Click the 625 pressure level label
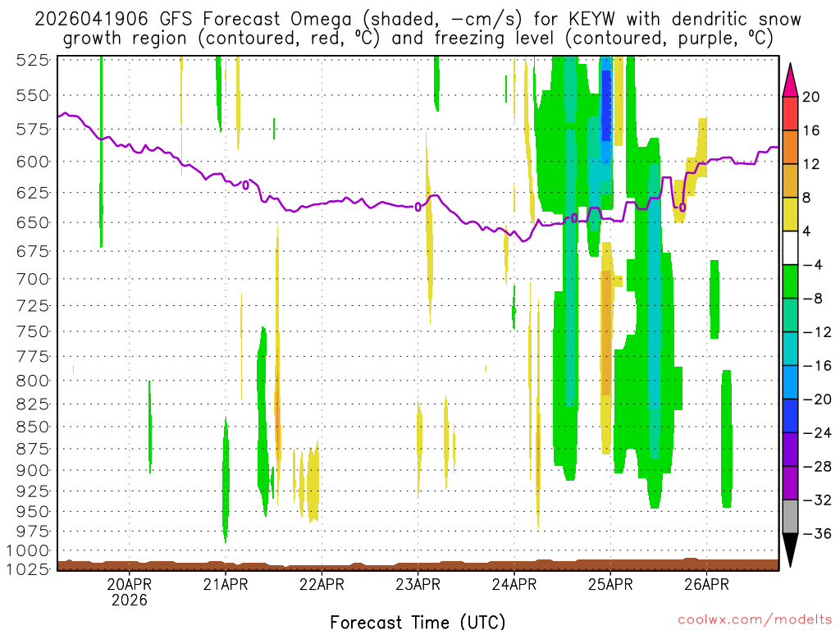Viewport: 840px width, 630px height. pyautogui.click(x=33, y=192)
